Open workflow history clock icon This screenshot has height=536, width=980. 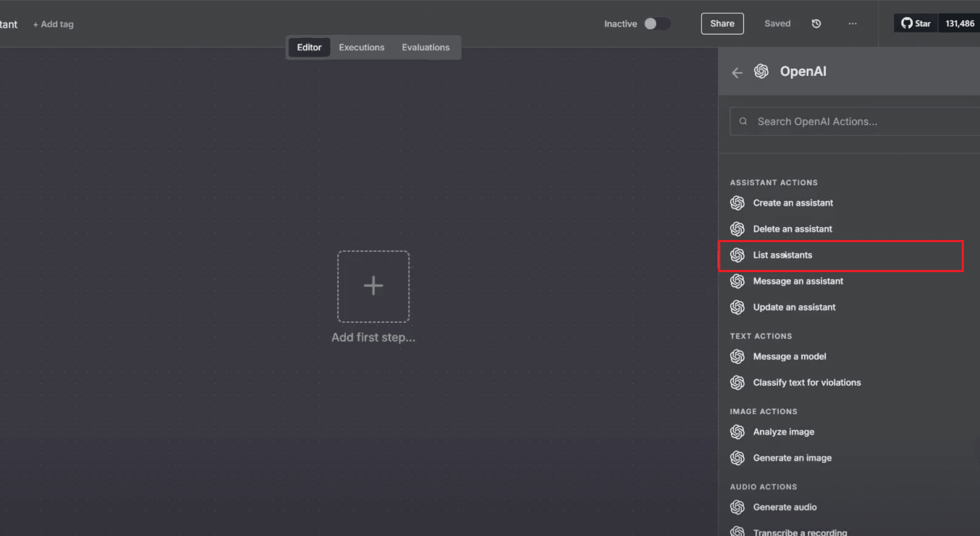816,23
